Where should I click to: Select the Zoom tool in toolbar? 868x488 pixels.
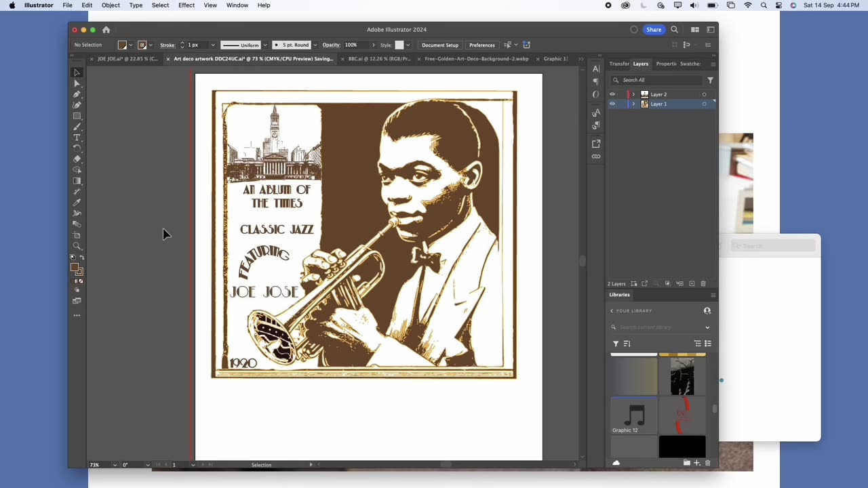click(77, 246)
